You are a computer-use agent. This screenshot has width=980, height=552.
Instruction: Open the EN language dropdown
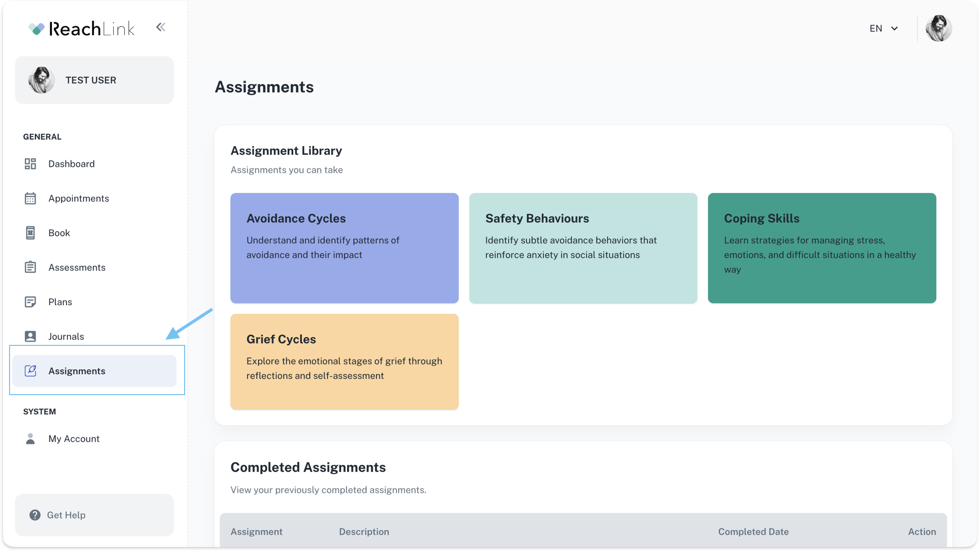click(x=883, y=29)
